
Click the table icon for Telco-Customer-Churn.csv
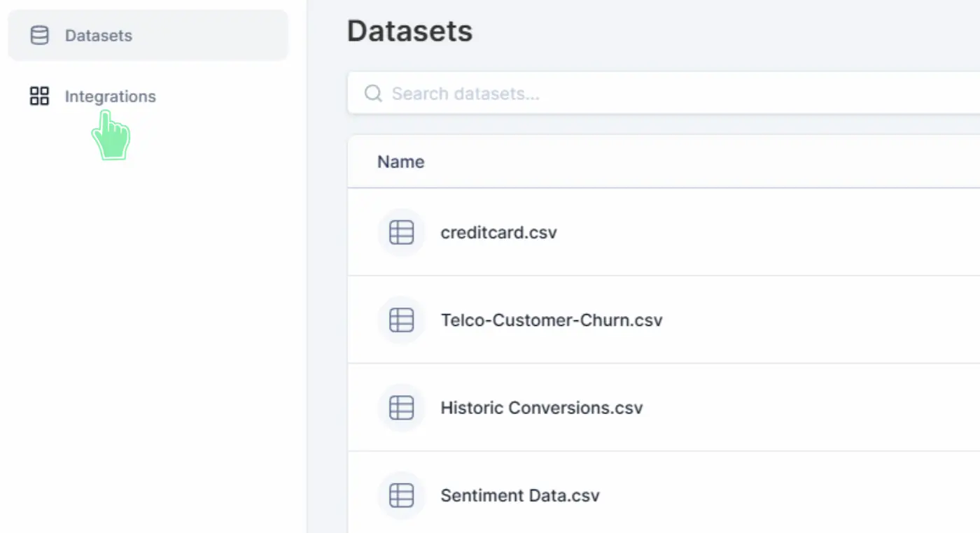click(401, 320)
